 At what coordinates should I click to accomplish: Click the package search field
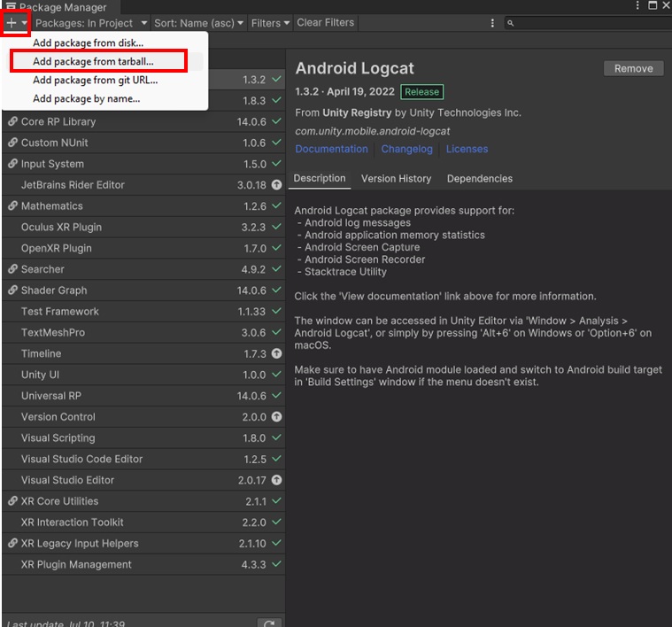coord(589,23)
